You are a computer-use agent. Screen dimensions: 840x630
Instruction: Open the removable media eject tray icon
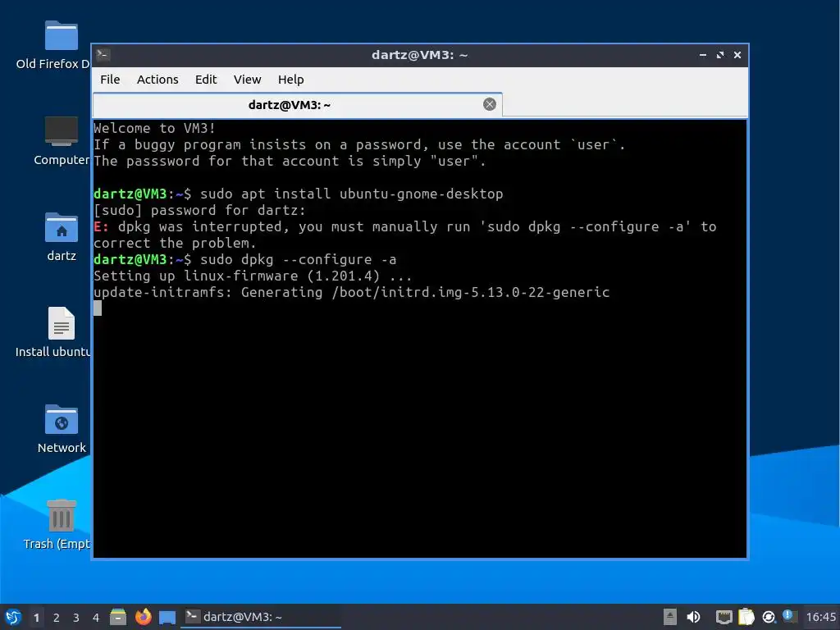click(669, 617)
